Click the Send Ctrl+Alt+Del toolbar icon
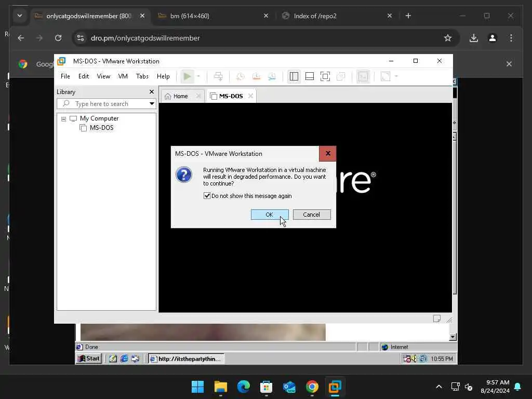The width and height of the screenshot is (532, 399). (x=219, y=76)
